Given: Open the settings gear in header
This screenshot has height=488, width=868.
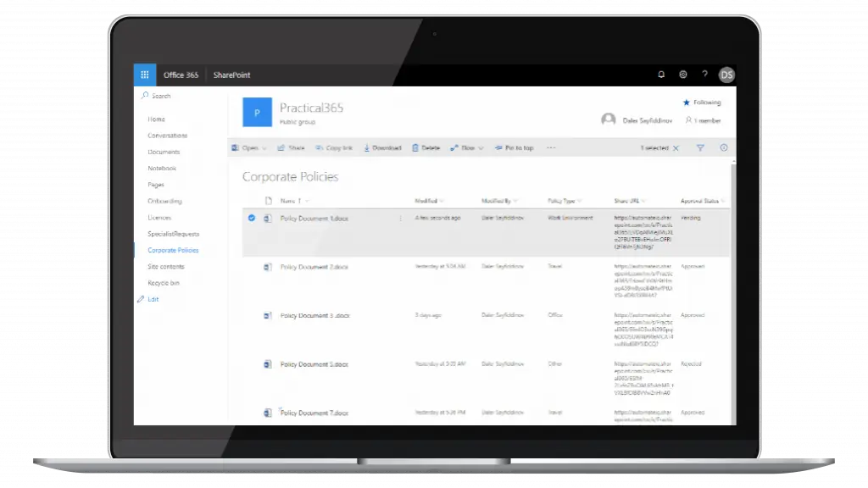Looking at the screenshot, I should point(683,75).
